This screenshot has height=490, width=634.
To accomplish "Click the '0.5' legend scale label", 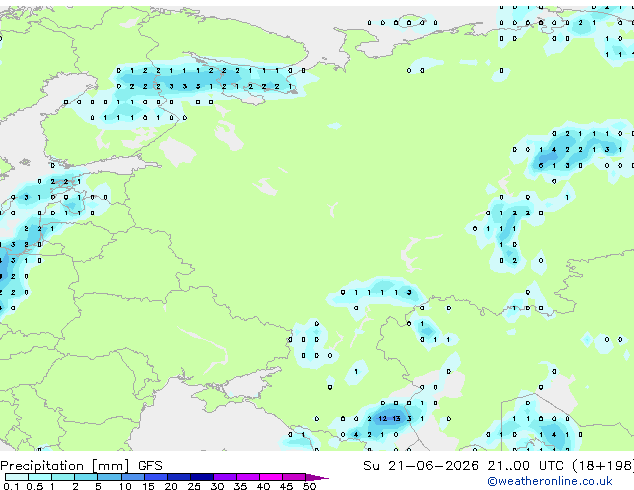I will coord(35,486).
